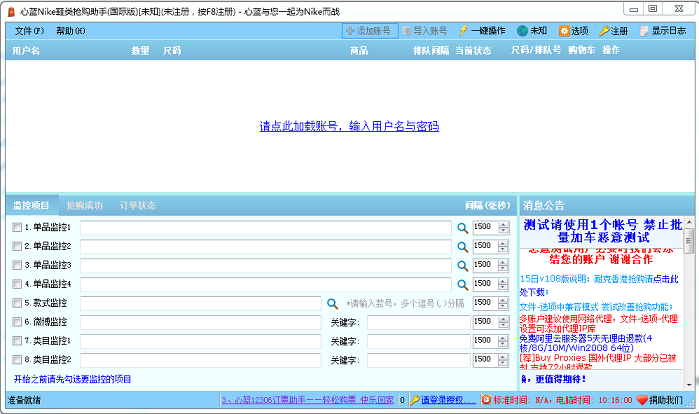Viewport: 699px width, 414px height.
Task: Open the 文件(F) menu
Action: [x=29, y=31]
